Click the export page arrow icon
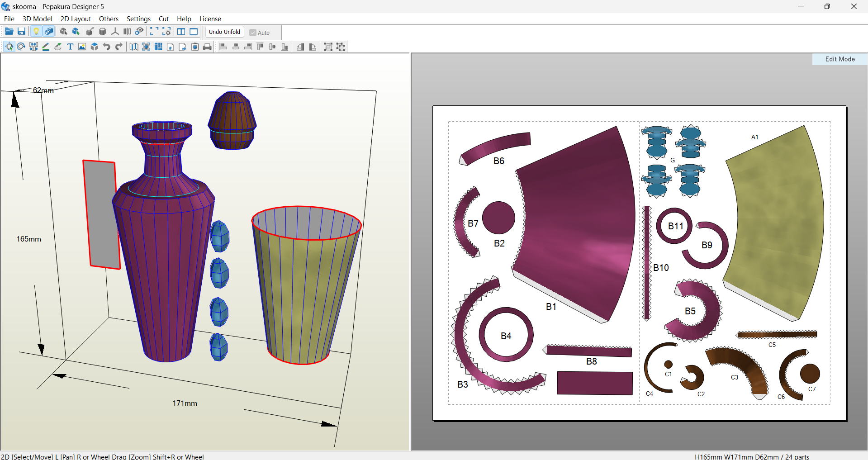Viewport: 868px width, 460px height. [x=183, y=47]
